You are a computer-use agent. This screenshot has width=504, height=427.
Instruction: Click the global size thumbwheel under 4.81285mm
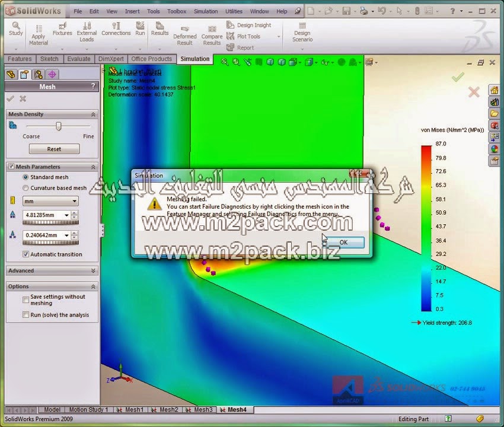click(50, 222)
